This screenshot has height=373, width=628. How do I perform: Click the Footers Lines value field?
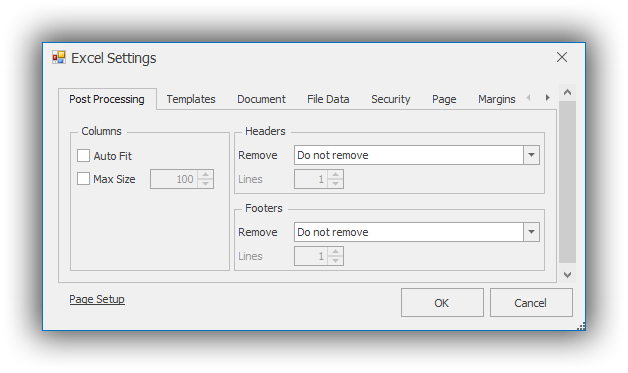(x=311, y=256)
